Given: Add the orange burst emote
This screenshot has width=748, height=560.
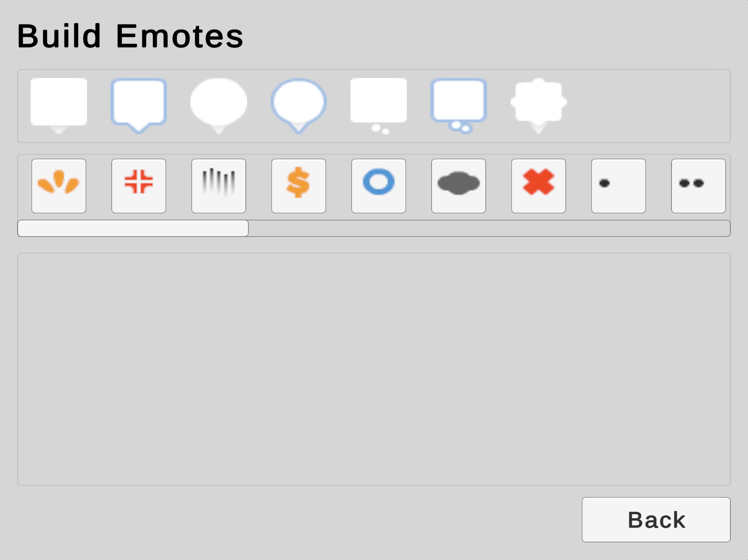Looking at the screenshot, I should [59, 186].
